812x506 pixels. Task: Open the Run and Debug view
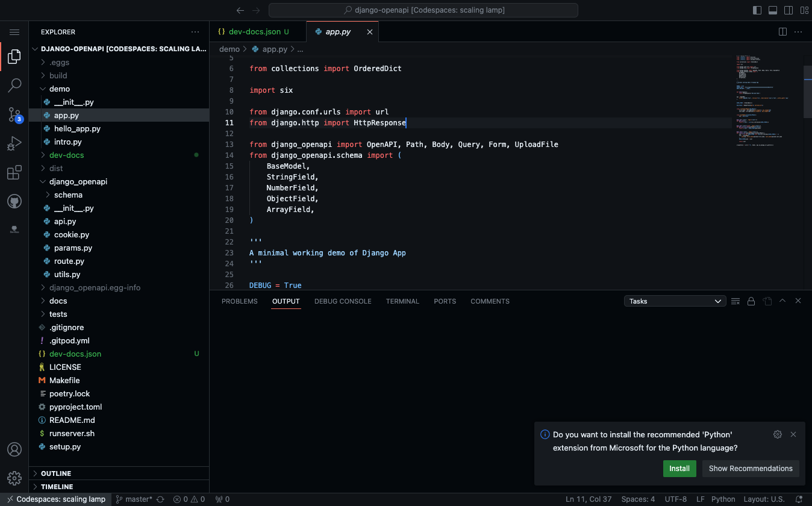click(x=14, y=144)
